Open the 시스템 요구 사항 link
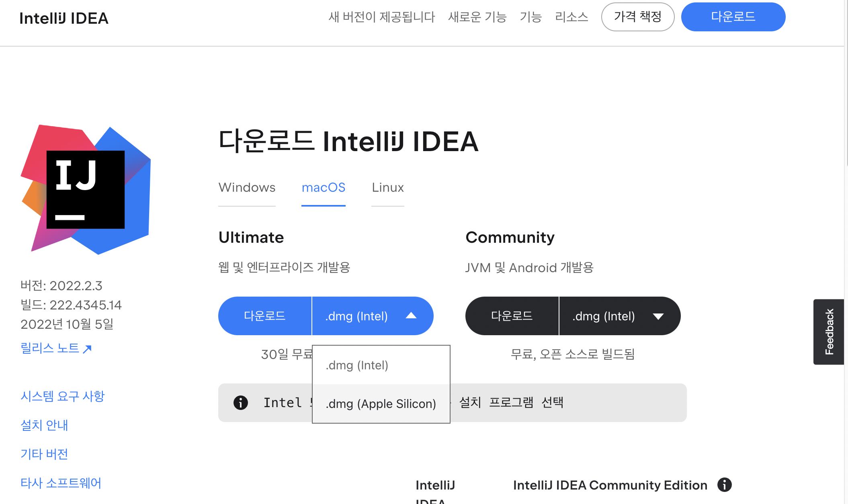848x504 pixels. [x=62, y=396]
